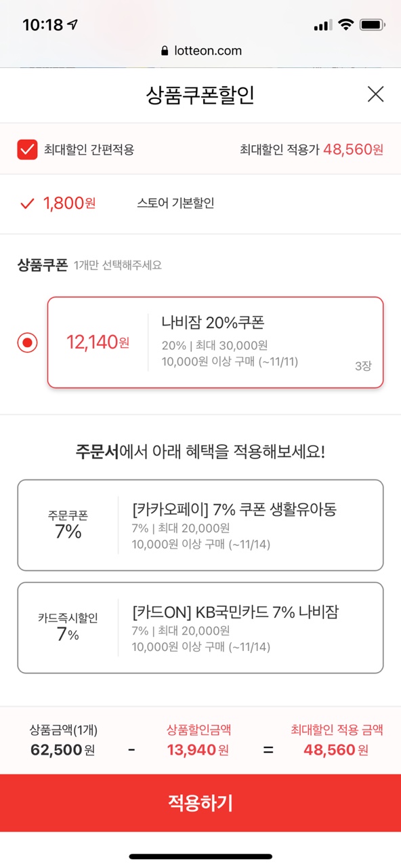Tap the battery icon in status bar
Image resolution: width=401 pixels, height=868 pixels.
(x=373, y=25)
